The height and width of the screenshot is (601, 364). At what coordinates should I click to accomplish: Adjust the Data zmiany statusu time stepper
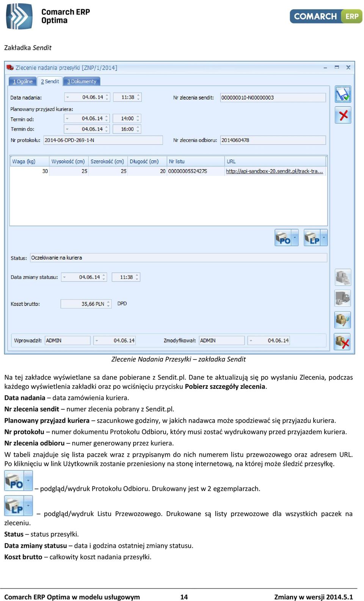[x=137, y=277]
